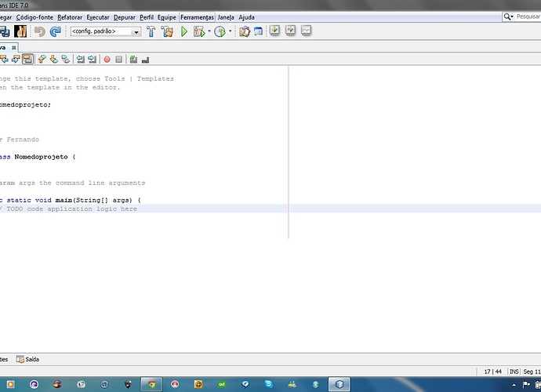
Task: Open the Depurar menu
Action: coord(124,17)
